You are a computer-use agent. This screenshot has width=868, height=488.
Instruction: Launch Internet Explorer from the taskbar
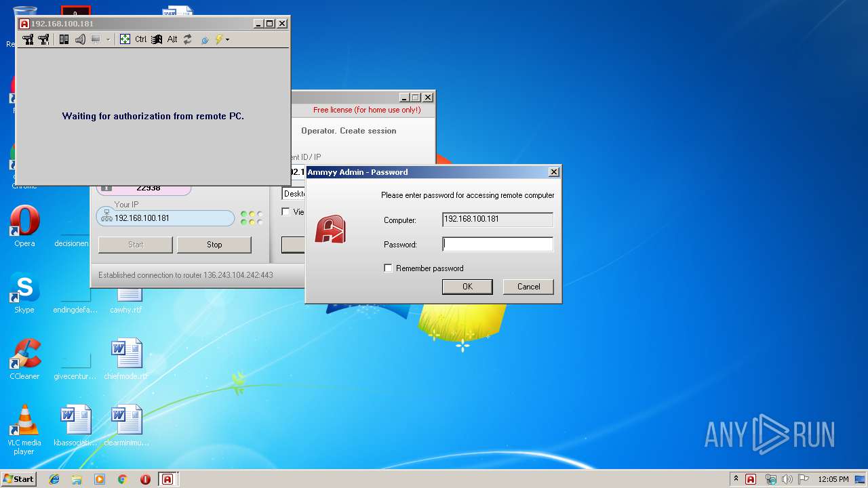pyautogui.click(x=54, y=479)
